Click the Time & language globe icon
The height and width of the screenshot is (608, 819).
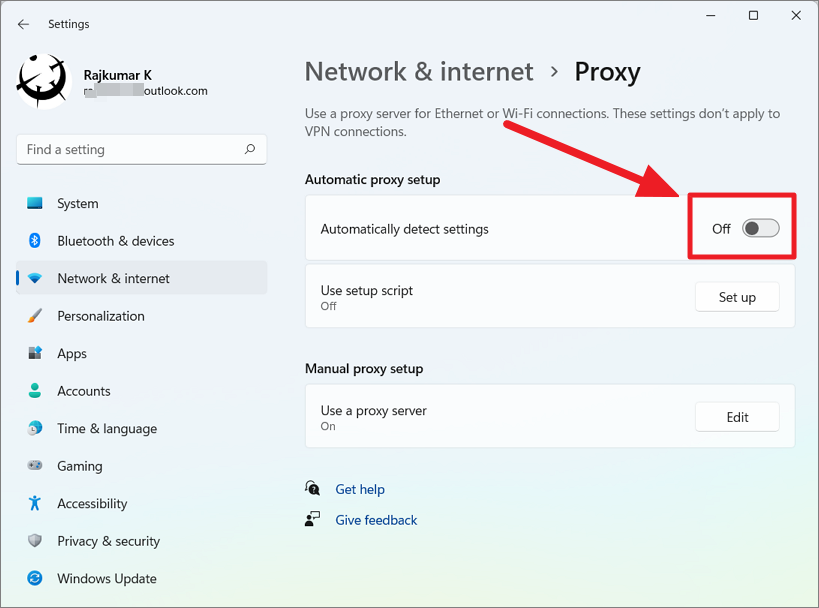pos(34,428)
